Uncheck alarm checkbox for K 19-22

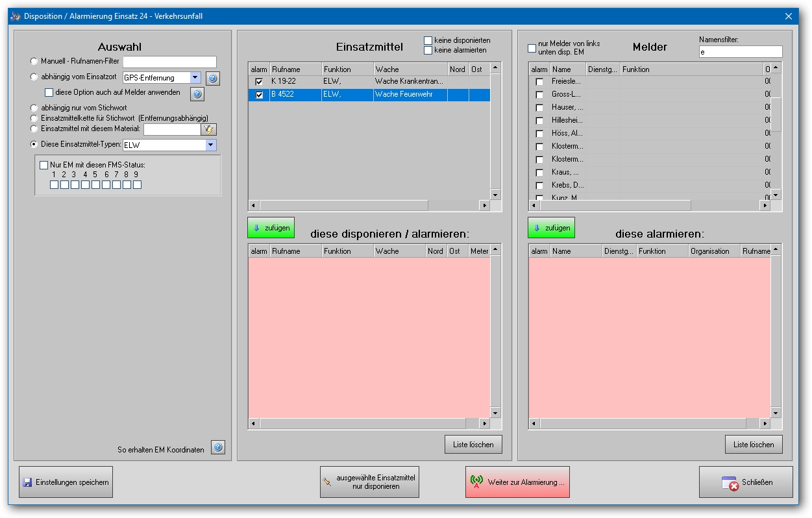pyautogui.click(x=259, y=82)
